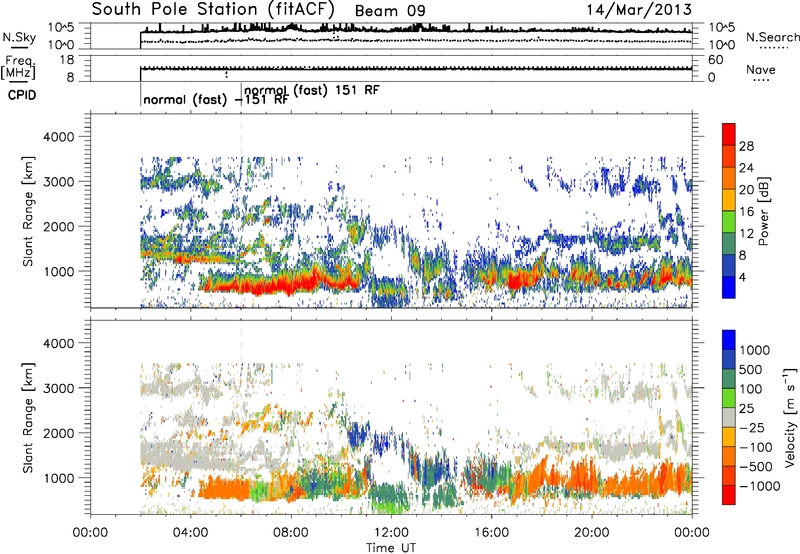Click the '60' Nave axis tick
The width and height of the screenshot is (800, 554).
tap(715, 60)
